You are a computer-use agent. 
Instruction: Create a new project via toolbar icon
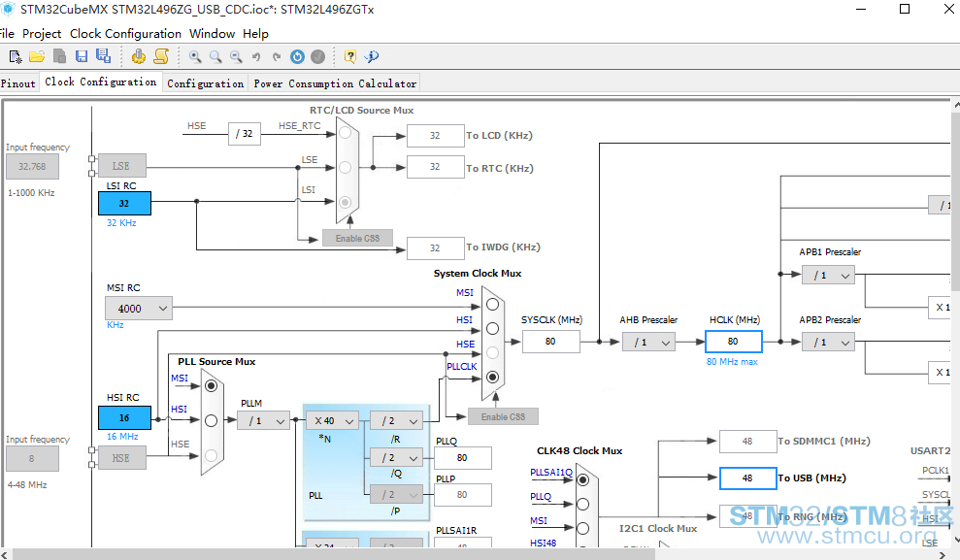coord(16,57)
